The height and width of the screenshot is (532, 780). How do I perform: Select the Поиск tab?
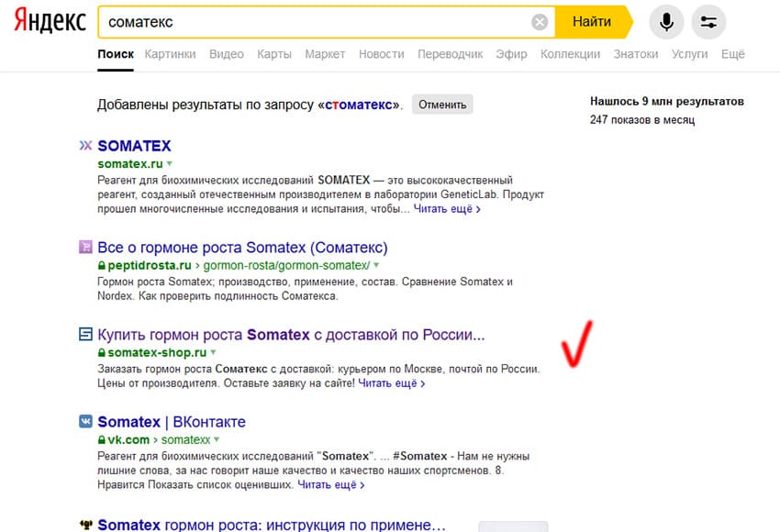pyautogui.click(x=116, y=54)
